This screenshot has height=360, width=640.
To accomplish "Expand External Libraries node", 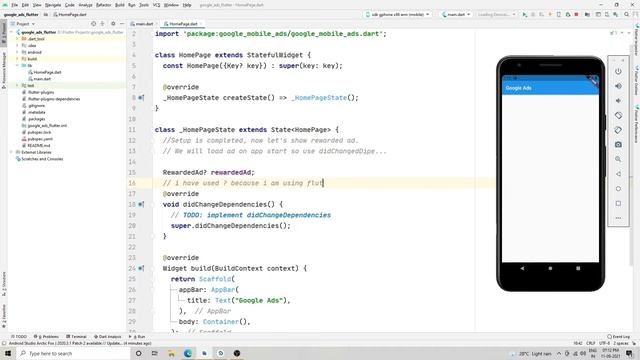I will tap(11, 152).
